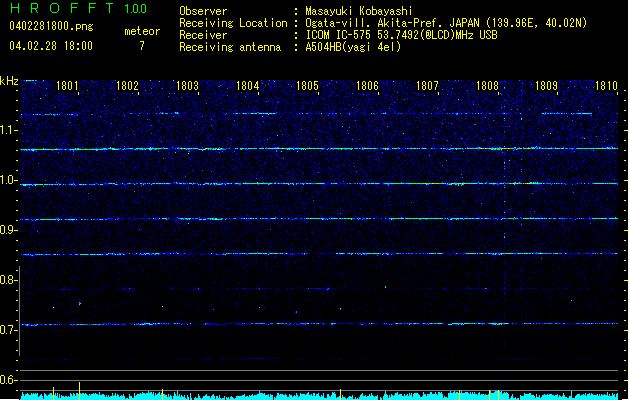Click the meteor count value 7
The image size is (629, 400).
click(141, 46)
